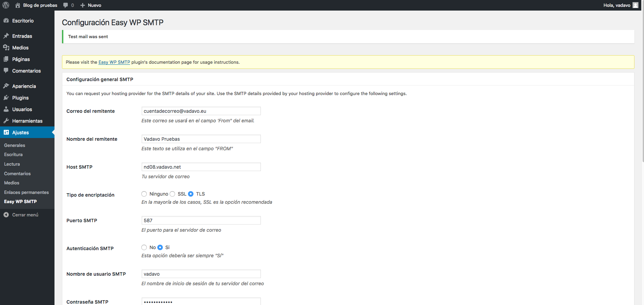644x305 pixels.
Task: Select SSL encryption option
Action: pyautogui.click(x=172, y=194)
